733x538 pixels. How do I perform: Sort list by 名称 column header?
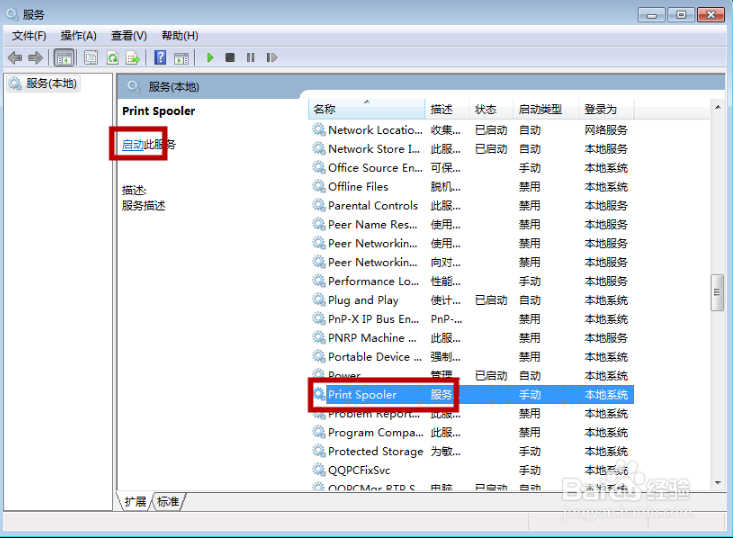click(324, 109)
